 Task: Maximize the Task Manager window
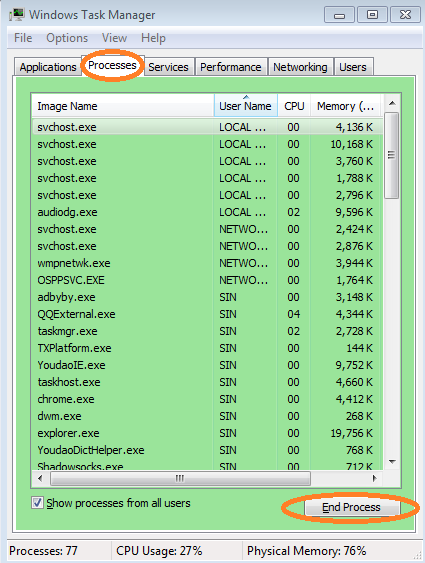point(372,15)
